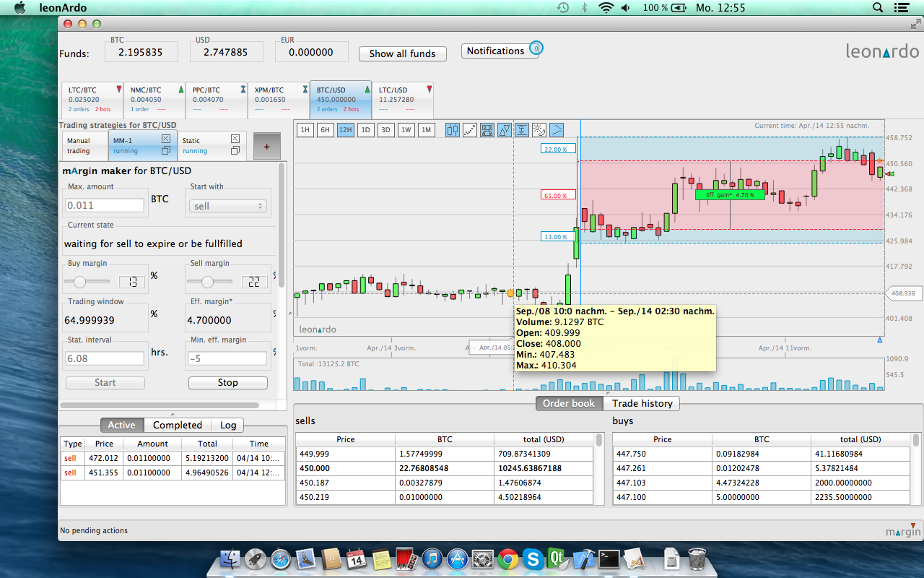Select the XPM/BTC market tab
Viewport: 924px width, 578px height.
279,100
